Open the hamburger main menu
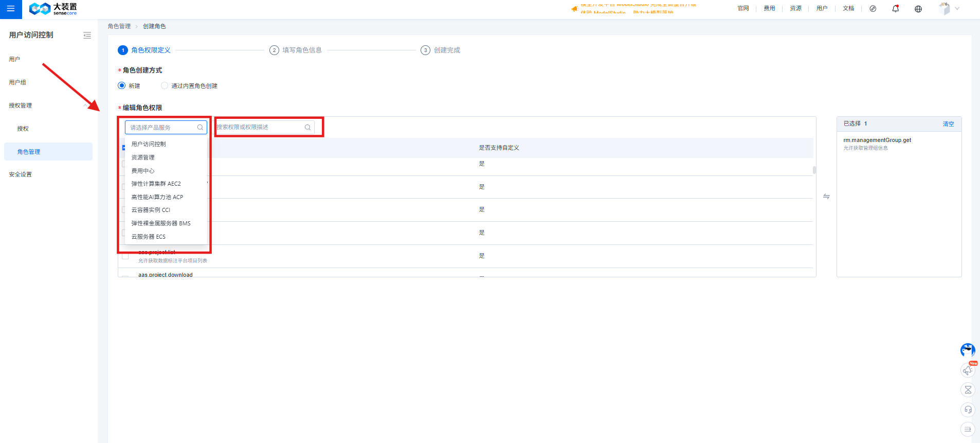The height and width of the screenshot is (443, 980). [11, 9]
